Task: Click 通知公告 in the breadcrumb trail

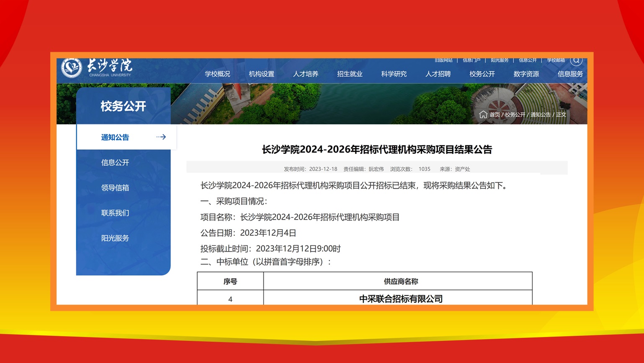Action: (541, 114)
